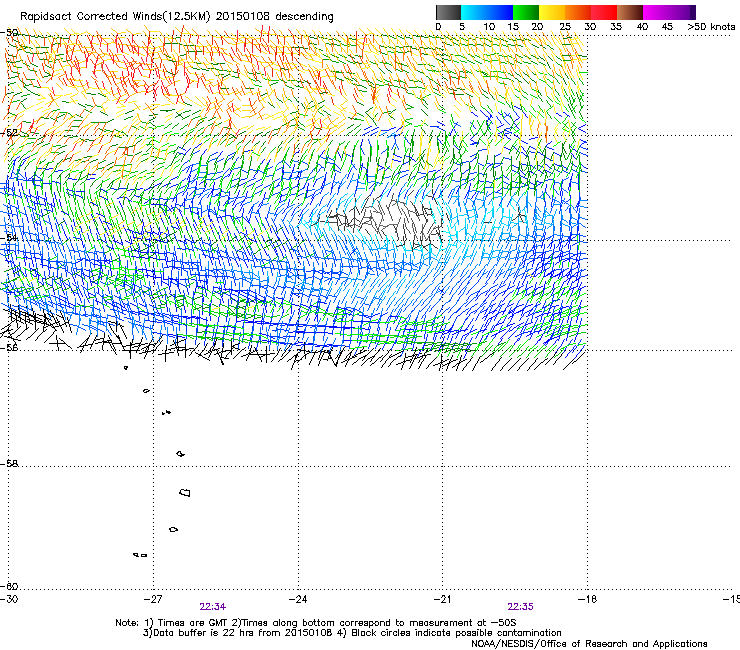
Task: Click the red 30-35 knots legend color
Action: click(604, 12)
